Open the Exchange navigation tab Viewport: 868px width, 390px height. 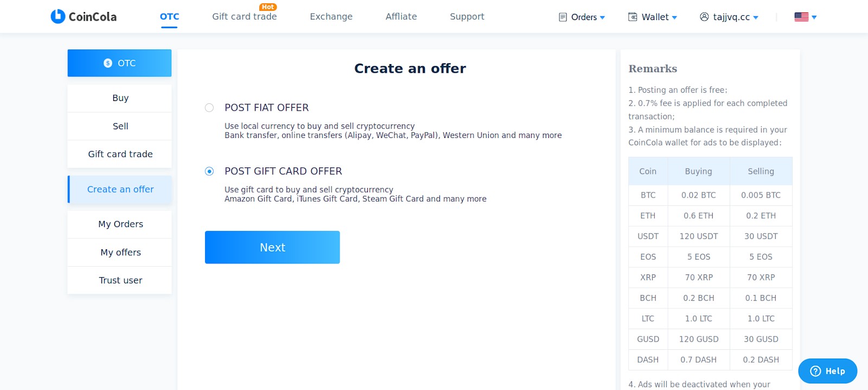[x=331, y=17]
